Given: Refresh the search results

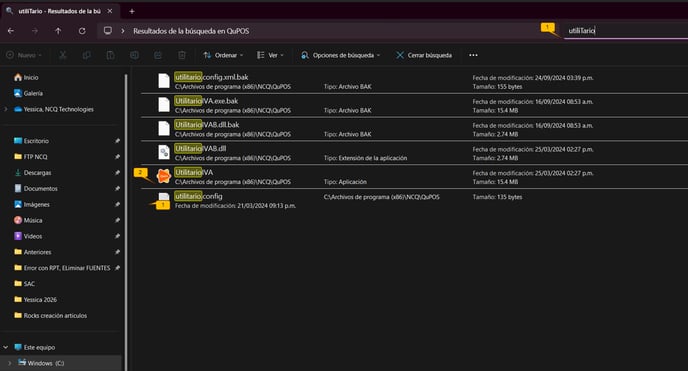Looking at the screenshot, I should (x=82, y=31).
